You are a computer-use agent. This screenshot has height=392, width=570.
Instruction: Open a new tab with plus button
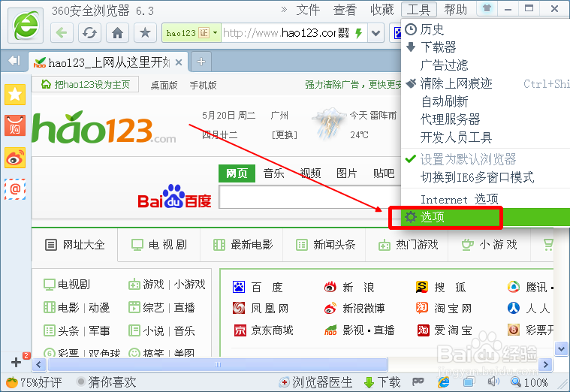pyautogui.click(x=201, y=62)
